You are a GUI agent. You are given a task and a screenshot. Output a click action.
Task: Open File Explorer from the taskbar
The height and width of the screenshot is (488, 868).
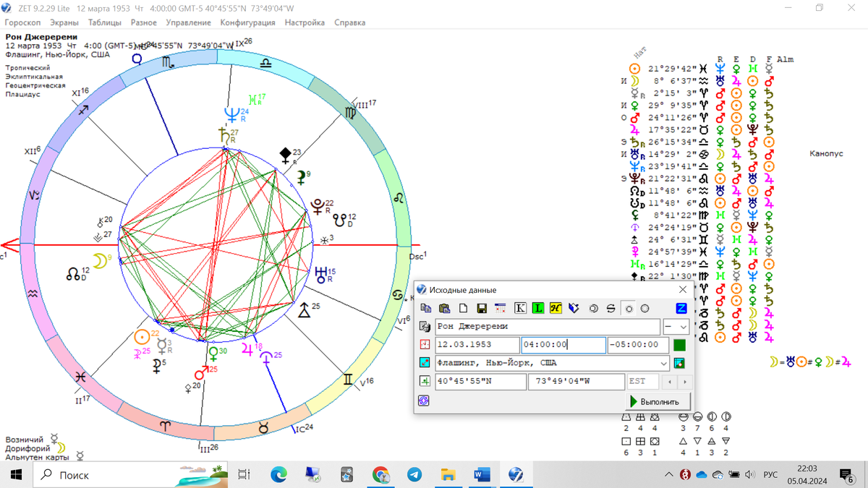click(x=448, y=474)
